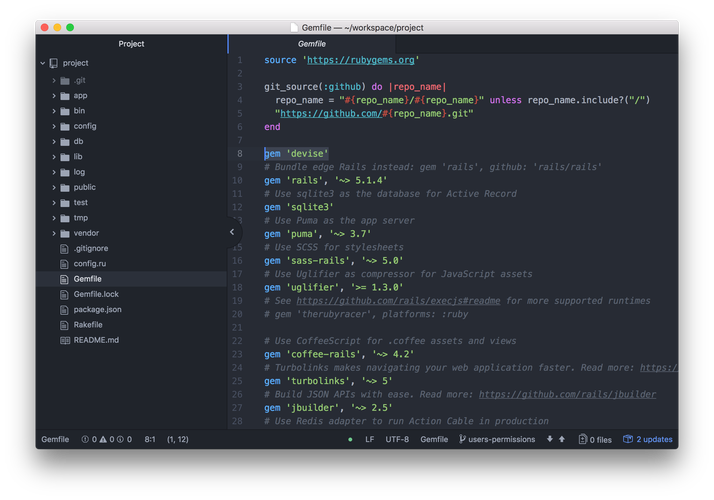
Task: Select the Project panel tab
Action: 131,44
